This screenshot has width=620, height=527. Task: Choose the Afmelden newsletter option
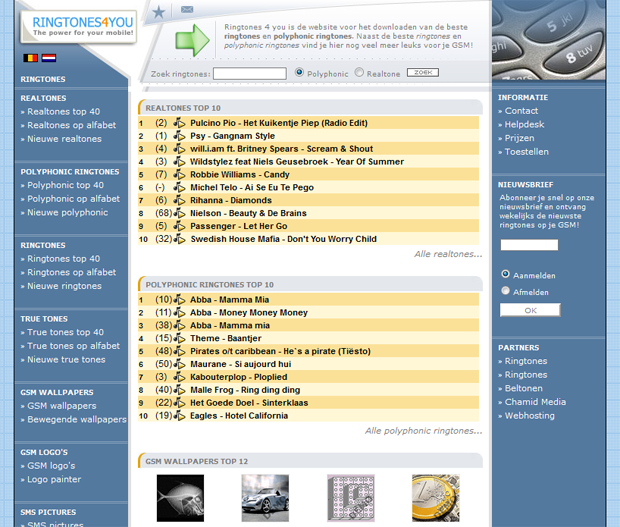click(x=505, y=291)
